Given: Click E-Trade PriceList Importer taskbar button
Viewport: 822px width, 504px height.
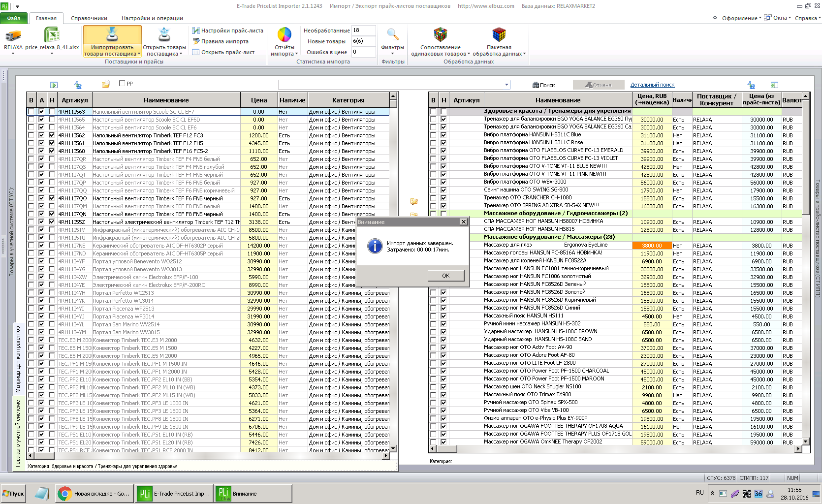Looking at the screenshot, I should [x=174, y=494].
